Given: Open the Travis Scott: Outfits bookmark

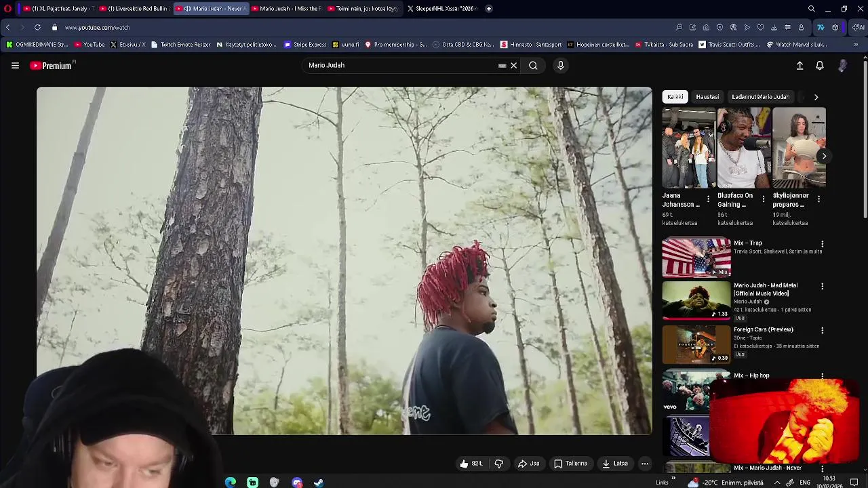Looking at the screenshot, I should click(x=729, y=45).
